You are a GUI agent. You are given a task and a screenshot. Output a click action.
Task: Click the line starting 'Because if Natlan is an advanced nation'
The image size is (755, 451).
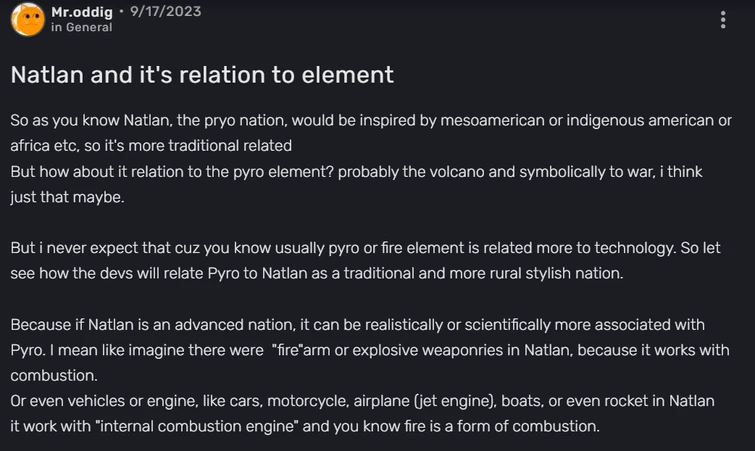[357, 325]
